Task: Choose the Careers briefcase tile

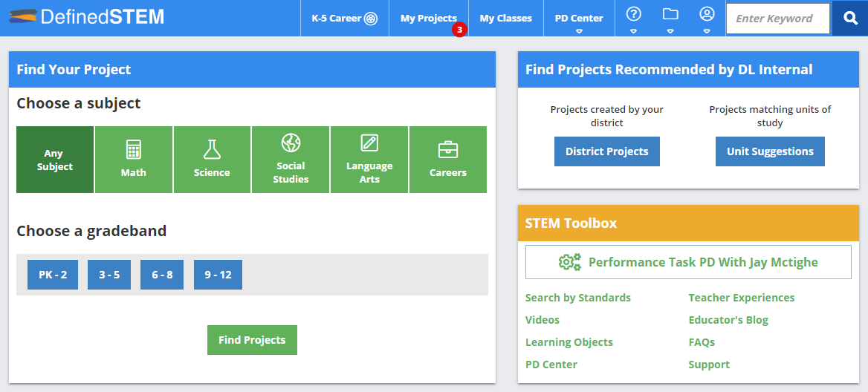Action: point(448,160)
